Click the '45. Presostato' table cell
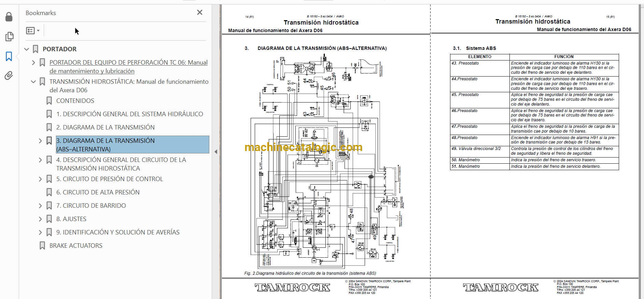This screenshot has width=644, height=299. click(x=480, y=99)
